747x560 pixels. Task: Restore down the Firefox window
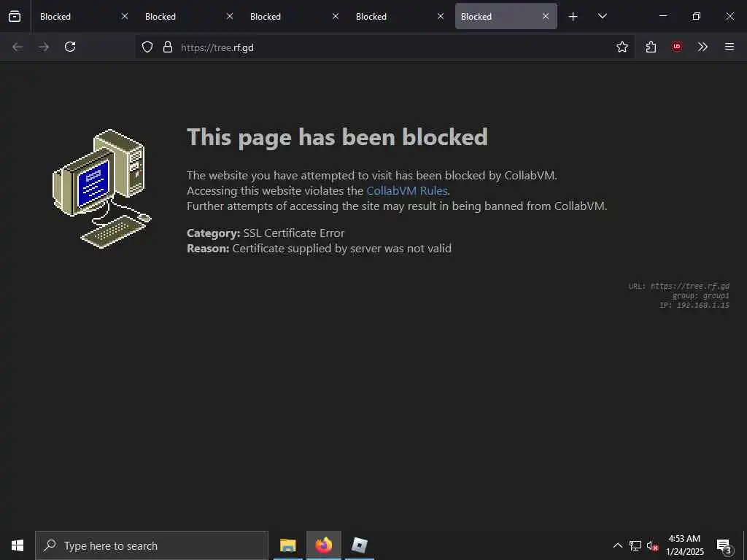click(696, 16)
